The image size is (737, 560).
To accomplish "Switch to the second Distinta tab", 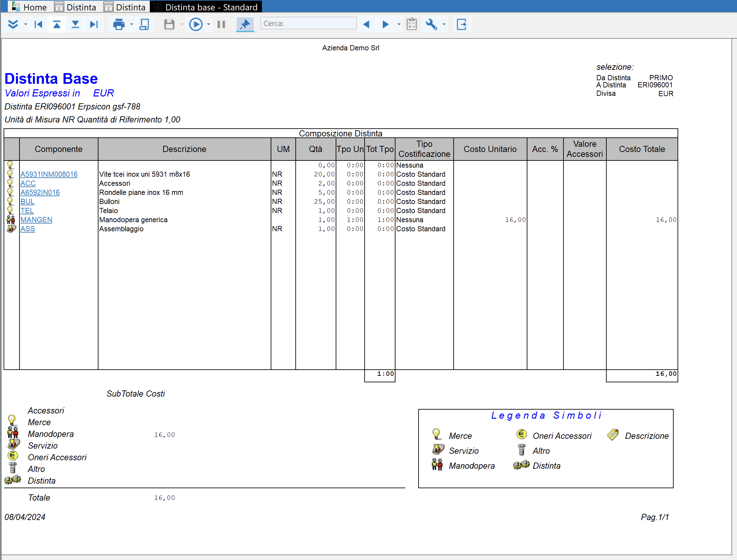I will pos(125,7).
